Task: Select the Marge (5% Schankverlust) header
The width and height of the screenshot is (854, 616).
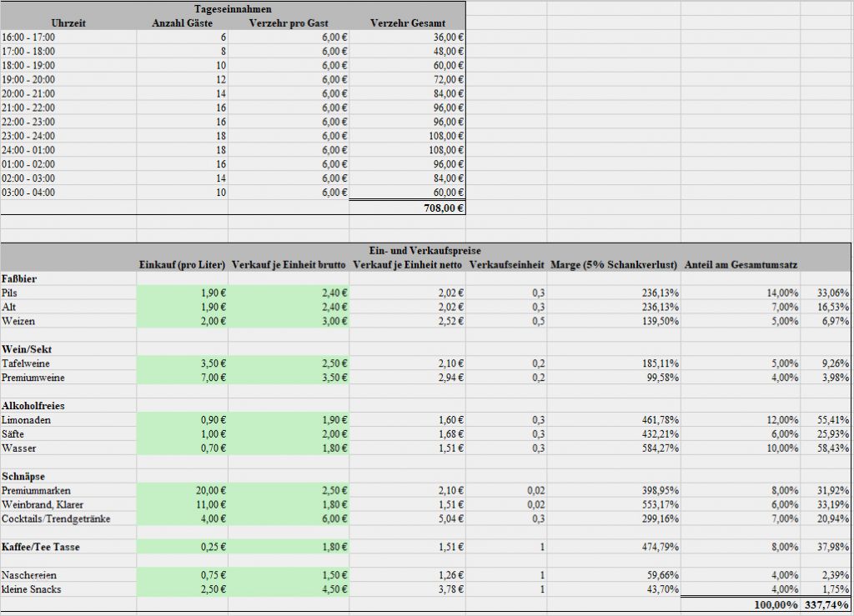Action: point(617,263)
